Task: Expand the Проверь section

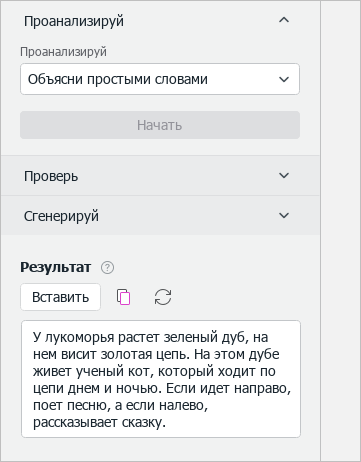Action: [x=160, y=176]
